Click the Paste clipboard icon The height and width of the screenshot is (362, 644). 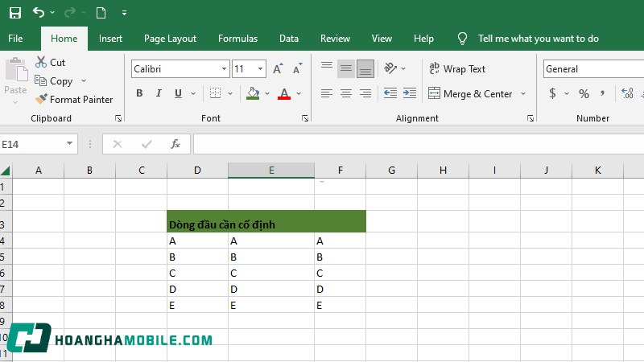tap(16, 70)
